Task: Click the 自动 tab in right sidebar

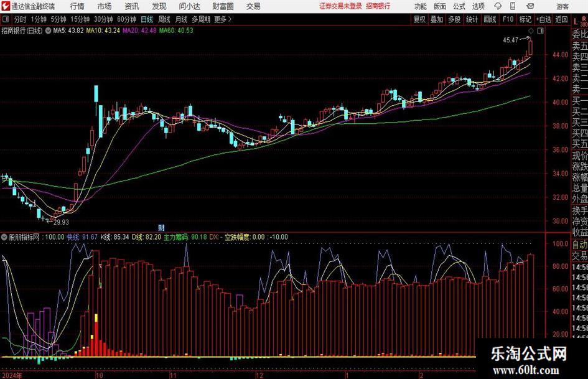Action: [x=579, y=245]
